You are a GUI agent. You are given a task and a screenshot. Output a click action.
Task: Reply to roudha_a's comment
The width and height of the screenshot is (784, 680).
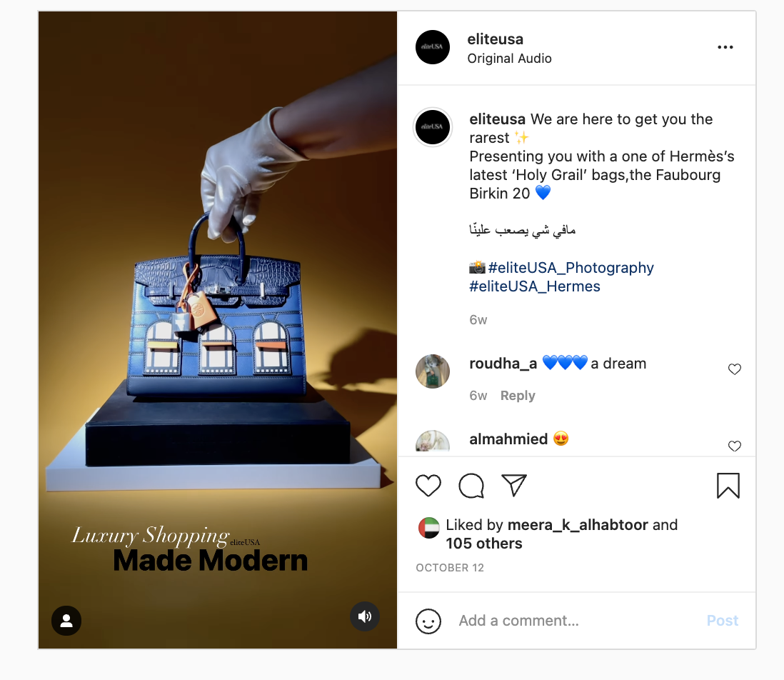click(x=518, y=396)
